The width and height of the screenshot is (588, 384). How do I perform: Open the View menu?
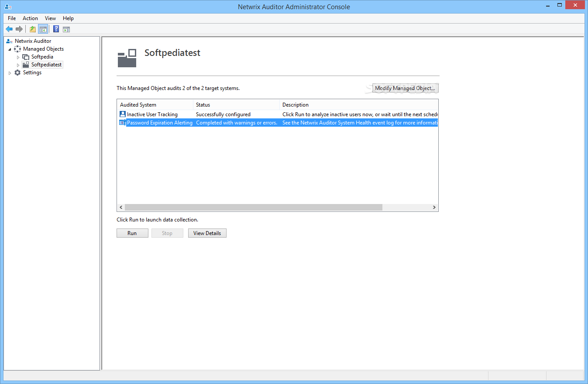50,18
